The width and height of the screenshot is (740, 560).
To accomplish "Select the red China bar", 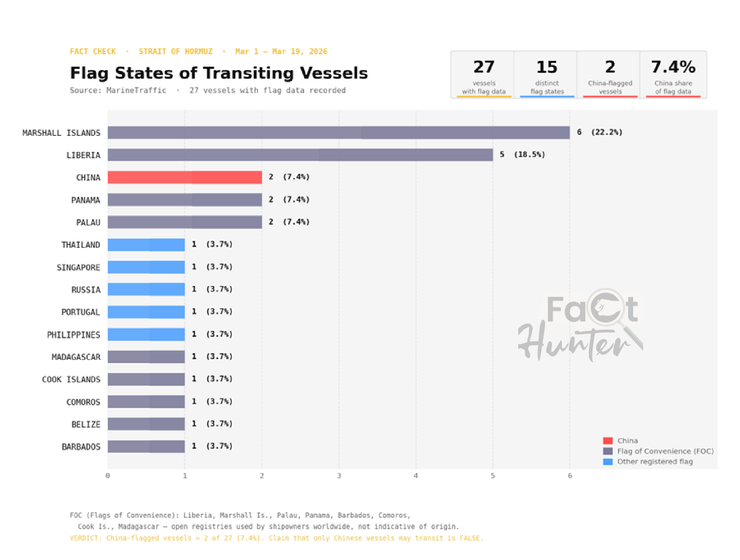I will (x=184, y=177).
